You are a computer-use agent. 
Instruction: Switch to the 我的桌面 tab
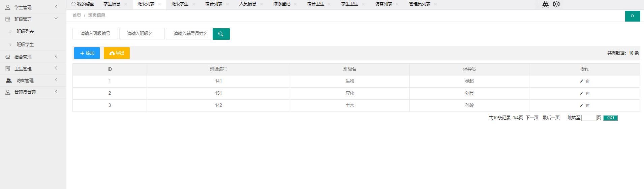point(83,4)
